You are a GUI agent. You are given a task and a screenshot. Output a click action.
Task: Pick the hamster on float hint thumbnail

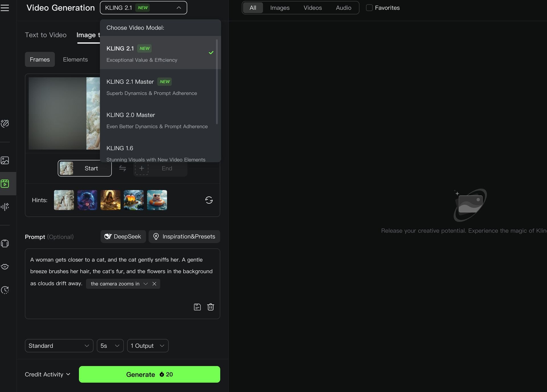(157, 200)
